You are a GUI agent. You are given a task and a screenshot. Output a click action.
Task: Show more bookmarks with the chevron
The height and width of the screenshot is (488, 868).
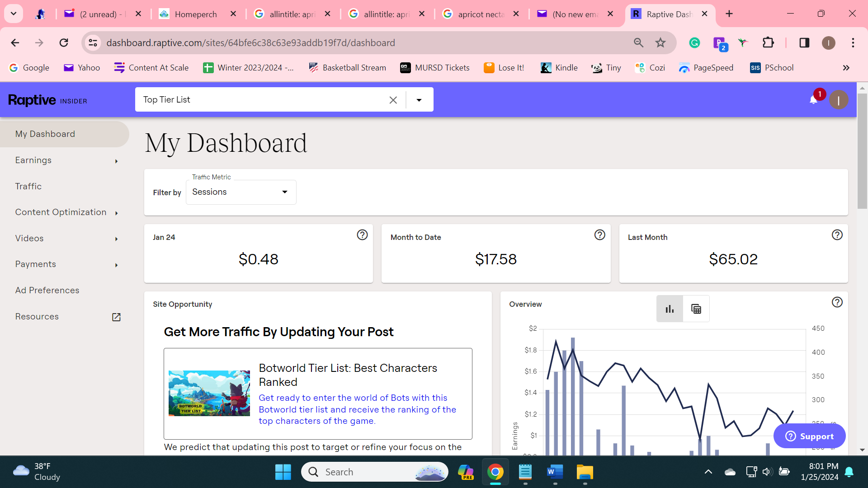(x=846, y=68)
